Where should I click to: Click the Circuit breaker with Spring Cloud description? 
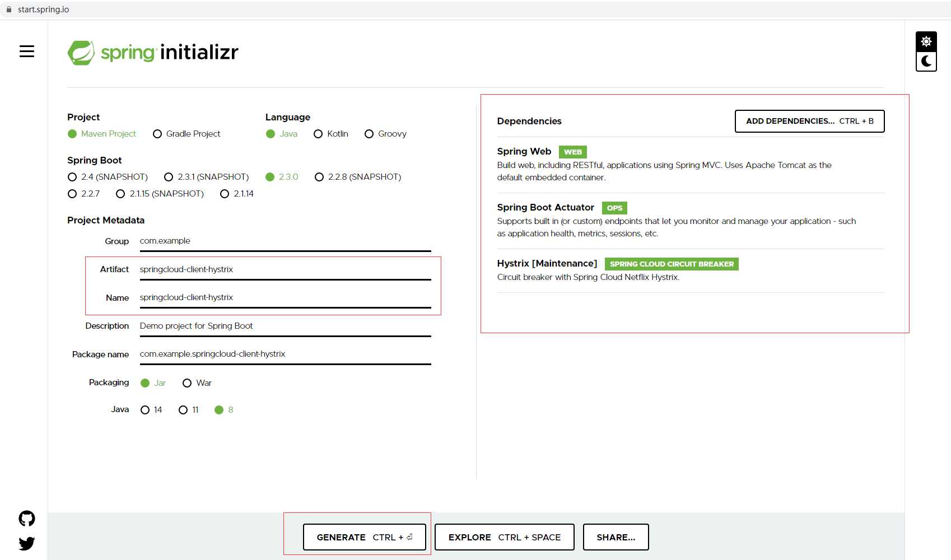point(588,277)
